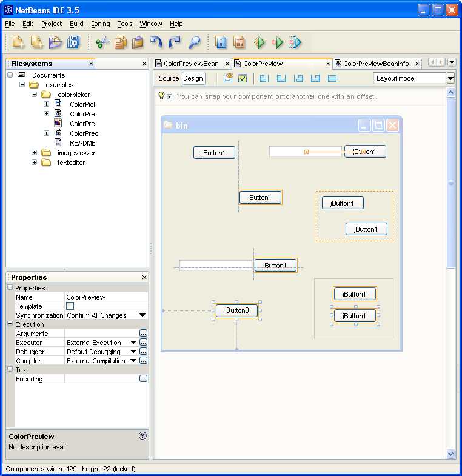Collapse the Documents tree node
The height and width of the screenshot is (476, 462).
pyautogui.click(x=10, y=75)
